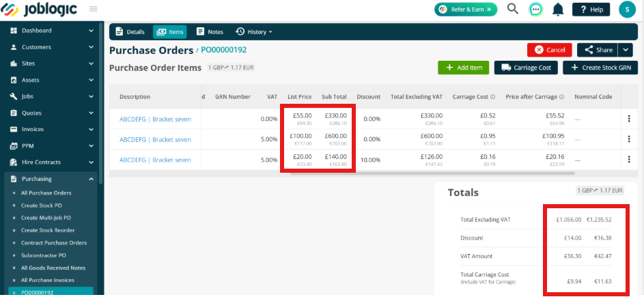
Task: Click the Discount column header
Action: point(368,97)
